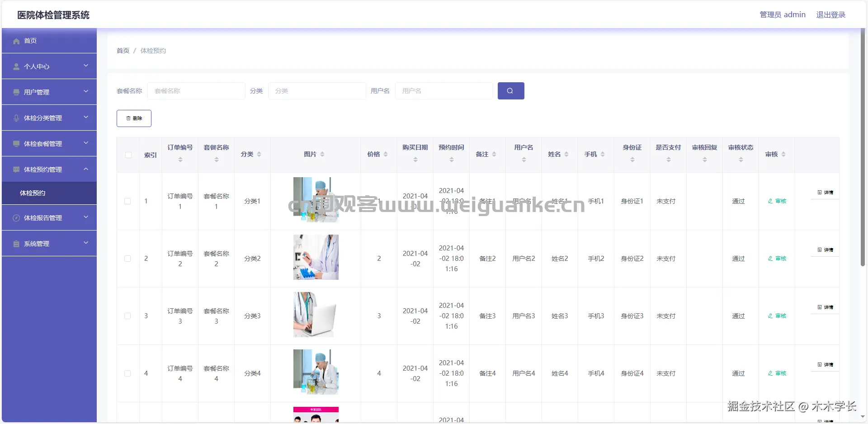Click the clock icon beside 体检报告管理
The image size is (868, 424).
(x=16, y=218)
